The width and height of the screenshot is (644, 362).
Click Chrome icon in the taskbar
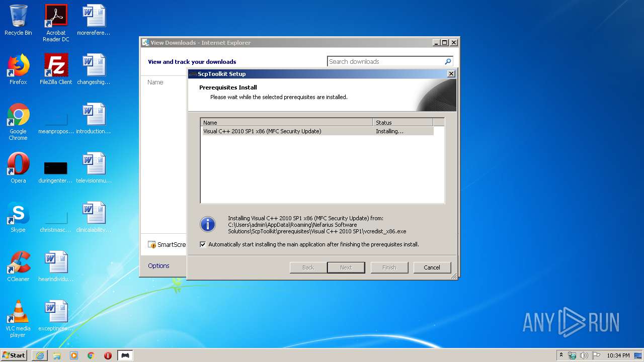(91, 355)
